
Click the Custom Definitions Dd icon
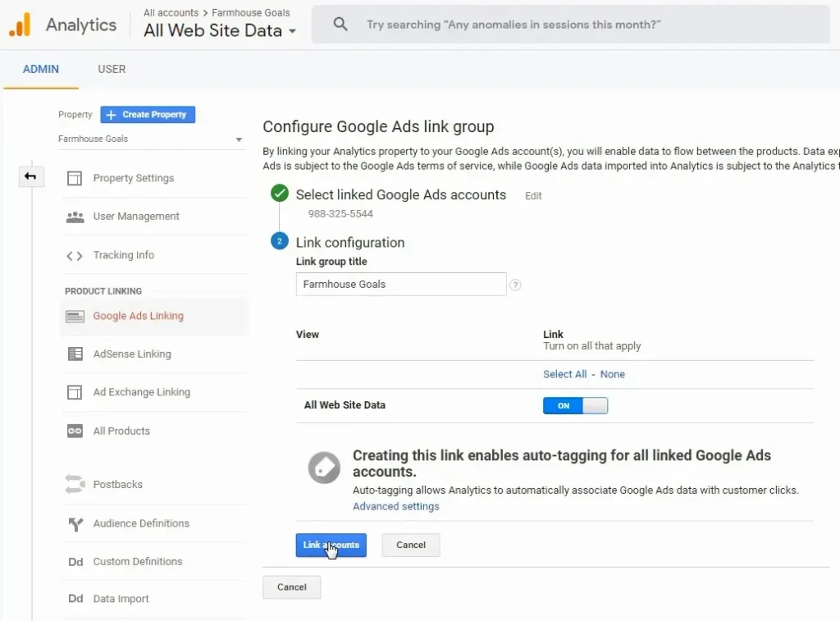pos(75,562)
